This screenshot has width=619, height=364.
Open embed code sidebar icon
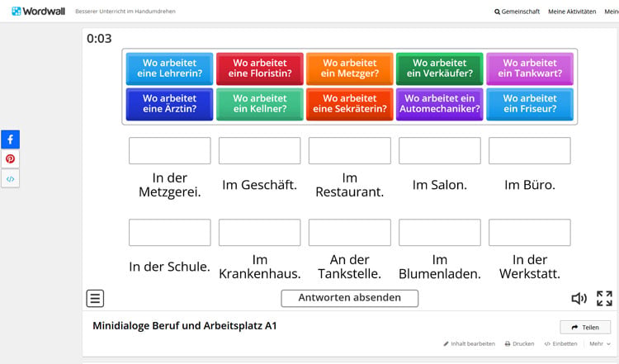(10, 178)
